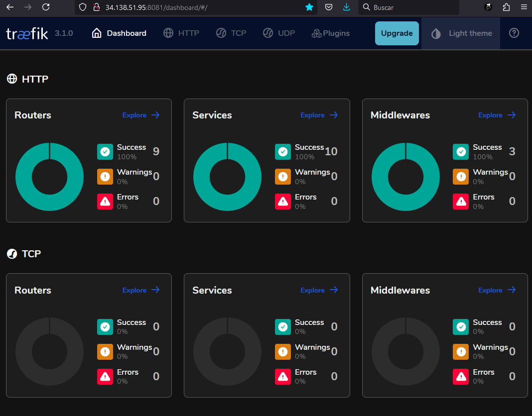Click the browser address bar URL
532x416 pixels.
click(156, 7)
